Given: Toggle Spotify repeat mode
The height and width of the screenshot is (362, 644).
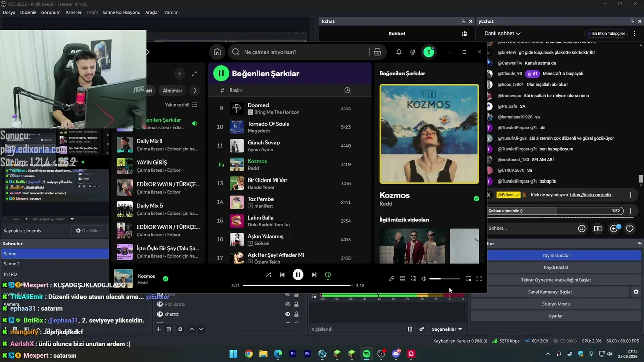Looking at the screenshot, I should point(328,275).
